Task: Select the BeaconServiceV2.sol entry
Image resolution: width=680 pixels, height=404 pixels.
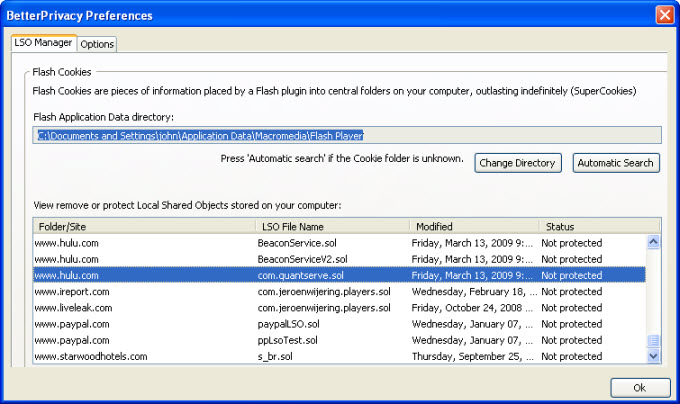Action: point(339,259)
